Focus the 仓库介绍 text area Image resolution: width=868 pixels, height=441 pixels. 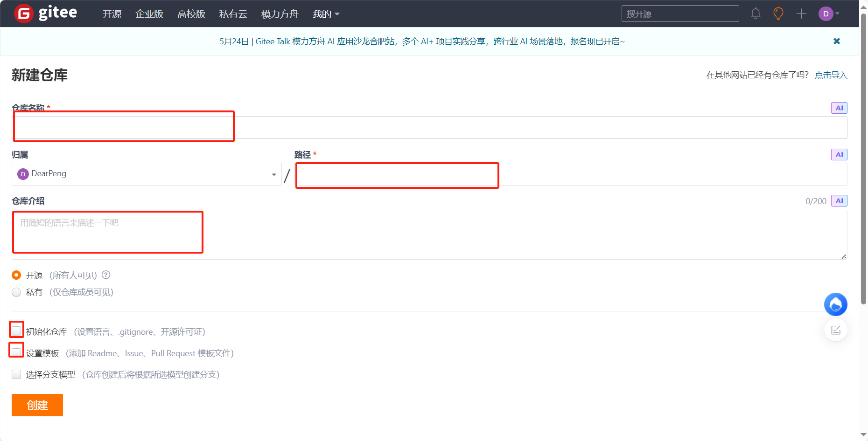pyautogui.click(x=429, y=235)
